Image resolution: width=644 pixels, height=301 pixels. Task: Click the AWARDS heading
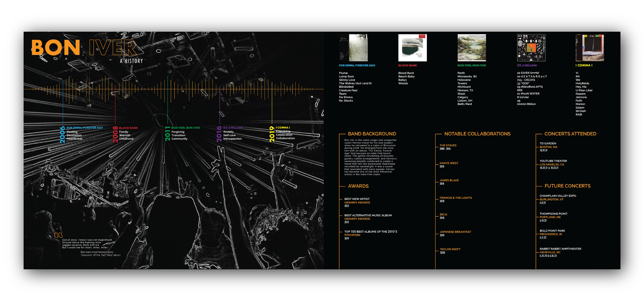click(358, 186)
